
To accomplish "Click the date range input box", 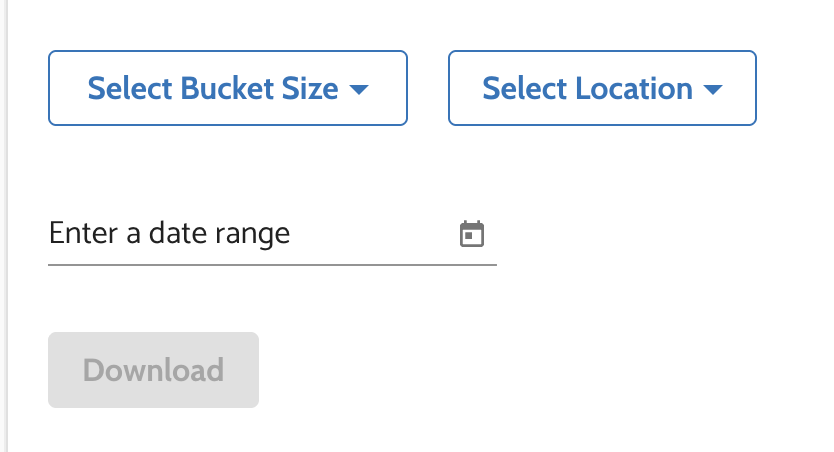I will pyautogui.click(x=250, y=234).
